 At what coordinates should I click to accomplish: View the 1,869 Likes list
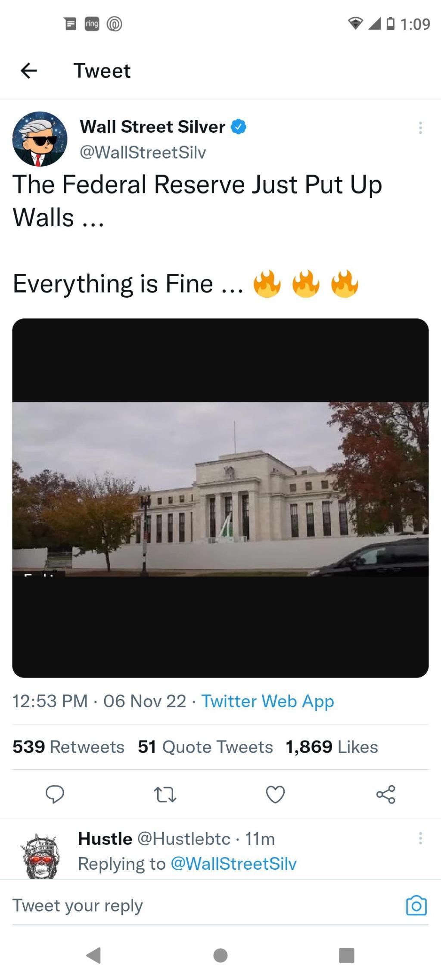coord(332,747)
